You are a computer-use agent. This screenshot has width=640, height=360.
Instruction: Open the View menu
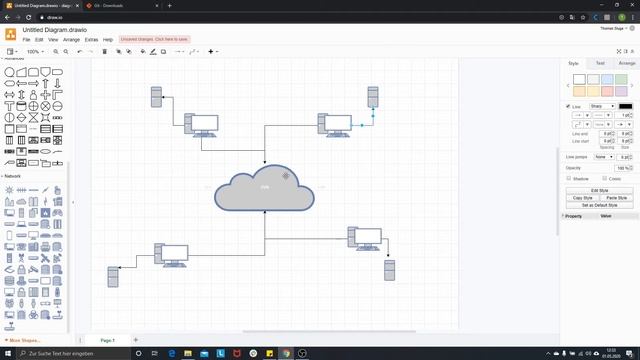[53, 40]
